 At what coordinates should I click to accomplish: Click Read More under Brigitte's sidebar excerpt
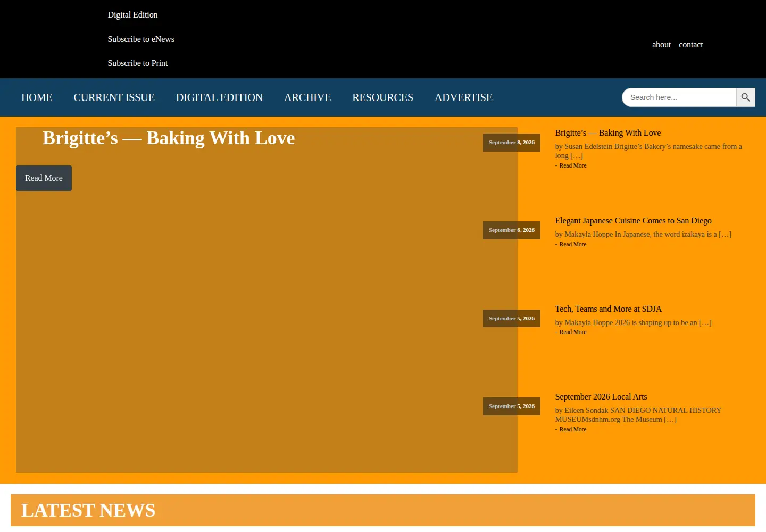coord(573,166)
